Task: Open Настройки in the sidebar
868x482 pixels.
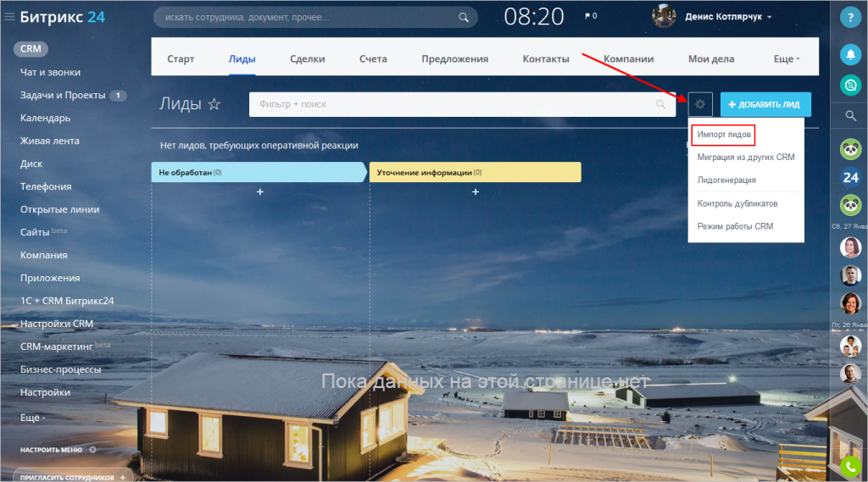Action: click(x=46, y=392)
